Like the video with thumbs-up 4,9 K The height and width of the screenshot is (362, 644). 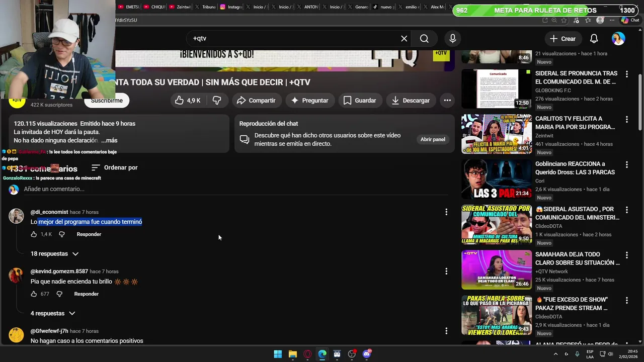pos(188,101)
